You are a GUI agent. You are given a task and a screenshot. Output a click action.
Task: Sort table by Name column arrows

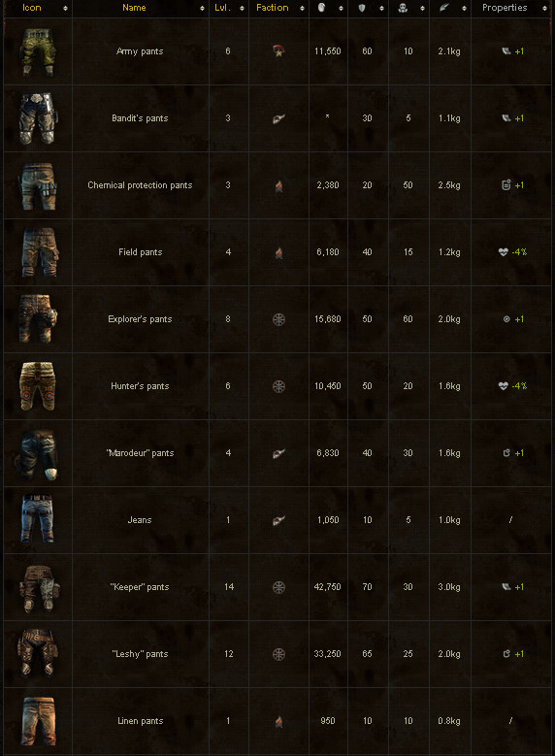202,8
